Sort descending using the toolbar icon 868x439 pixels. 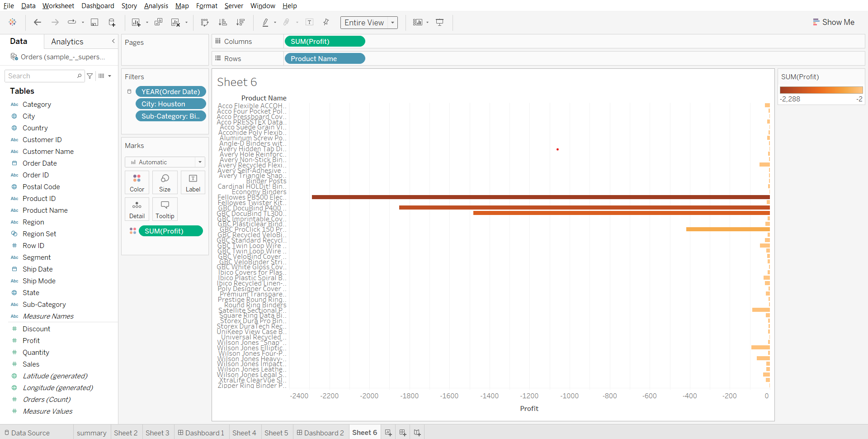tap(241, 23)
